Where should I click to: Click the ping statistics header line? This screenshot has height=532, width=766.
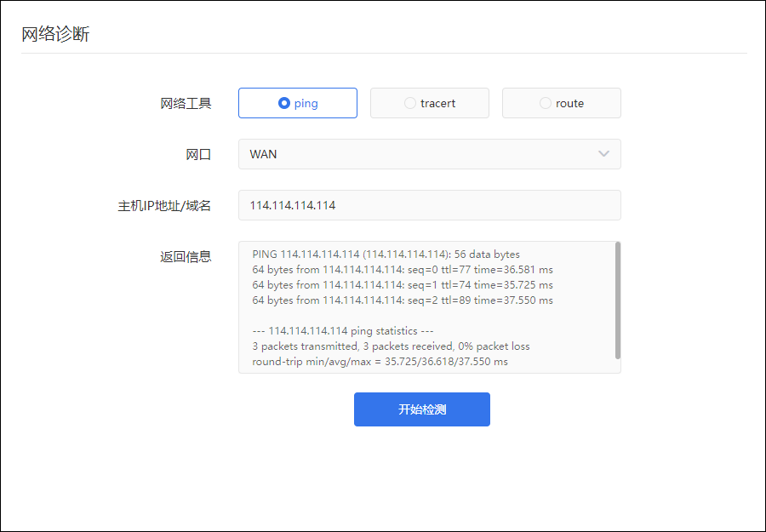coord(343,331)
